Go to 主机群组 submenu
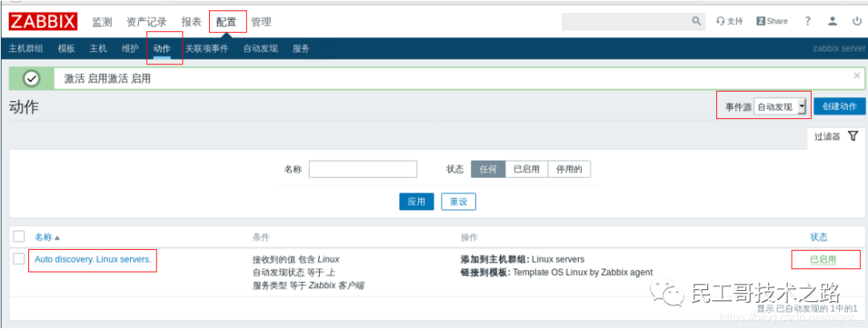 (26, 49)
